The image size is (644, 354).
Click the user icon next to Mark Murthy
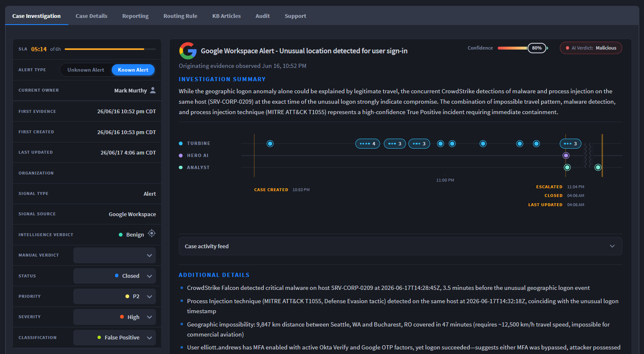point(153,90)
